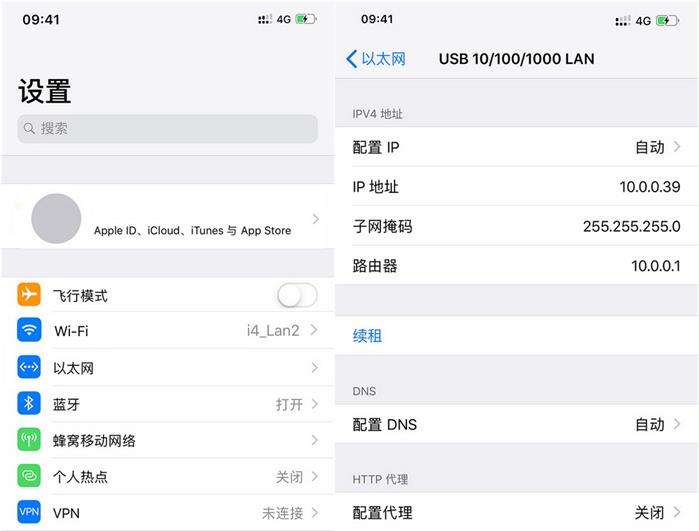The image size is (699, 531).
Task: Tap the 子网掩码 label
Action: tap(382, 226)
